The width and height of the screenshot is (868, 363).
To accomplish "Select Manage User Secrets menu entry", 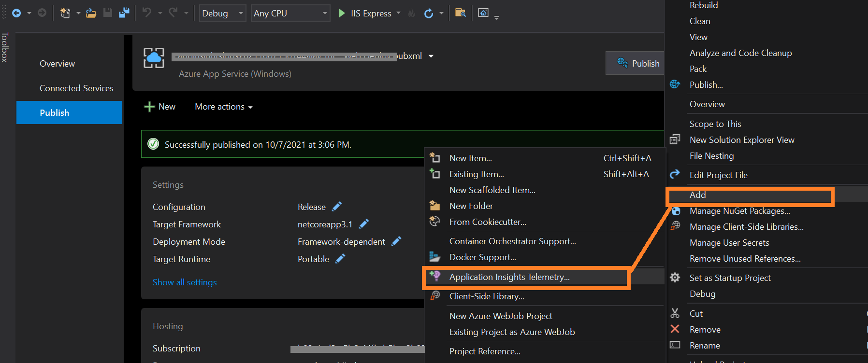I will [x=729, y=243].
